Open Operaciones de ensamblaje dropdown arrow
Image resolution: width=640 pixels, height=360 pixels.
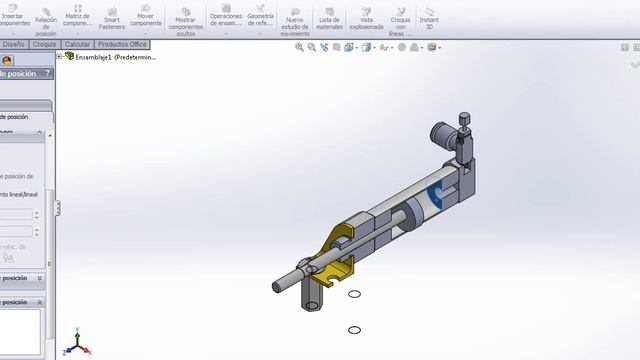(226, 33)
